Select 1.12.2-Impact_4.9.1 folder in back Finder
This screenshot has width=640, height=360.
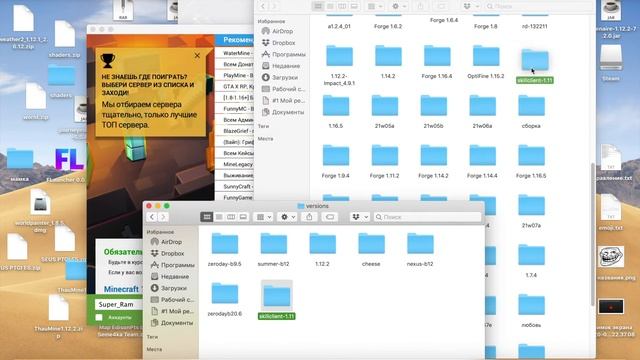tap(339, 65)
